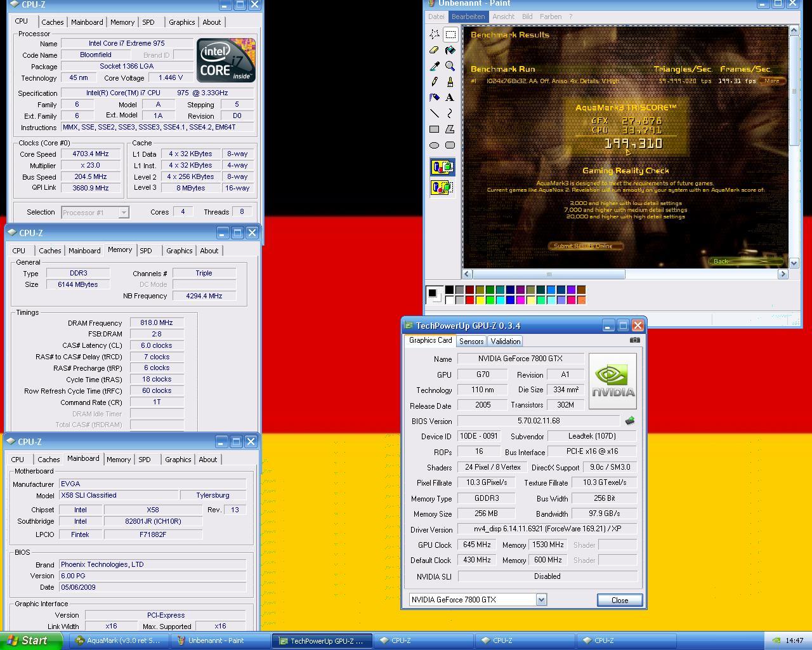
Task: Choose the straight Line tool
Action: coord(435,114)
